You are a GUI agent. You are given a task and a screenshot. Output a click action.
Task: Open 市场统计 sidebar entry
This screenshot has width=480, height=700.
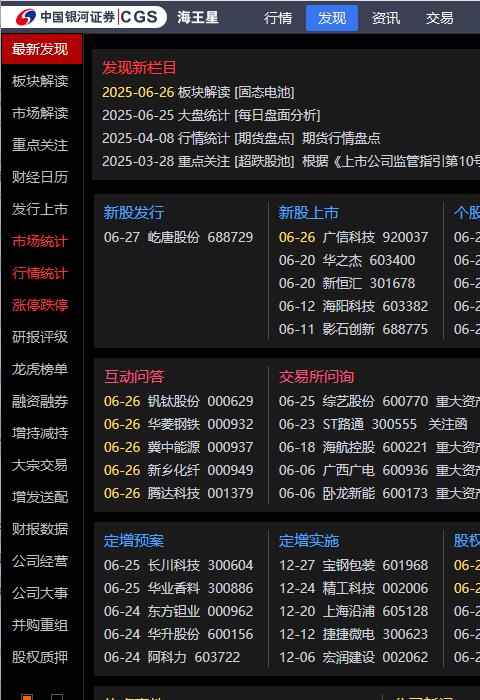click(x=40, y=241)
